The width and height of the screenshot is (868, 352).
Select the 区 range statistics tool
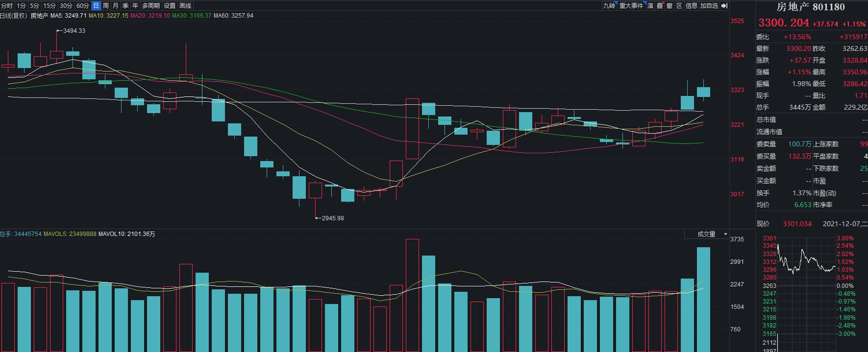(679, 6)
